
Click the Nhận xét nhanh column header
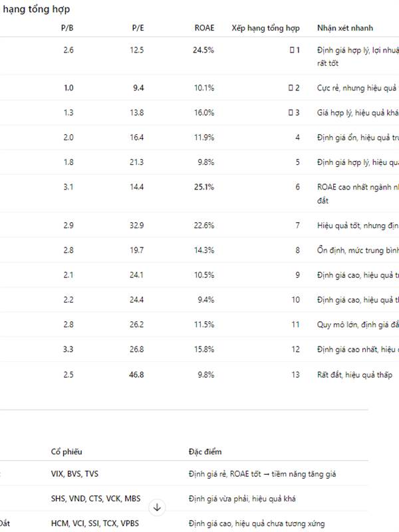point(345,28)
